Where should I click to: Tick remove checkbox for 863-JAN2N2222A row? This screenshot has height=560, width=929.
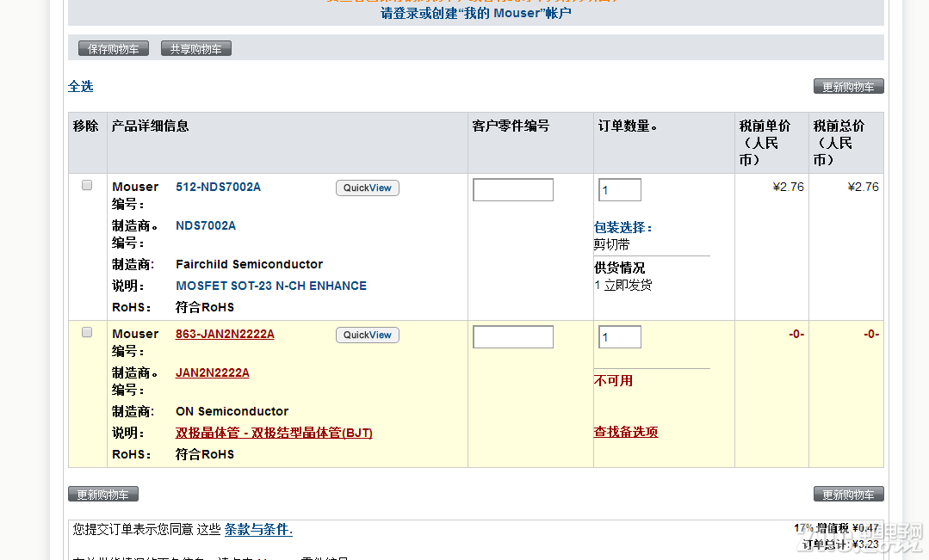(87, 332)
